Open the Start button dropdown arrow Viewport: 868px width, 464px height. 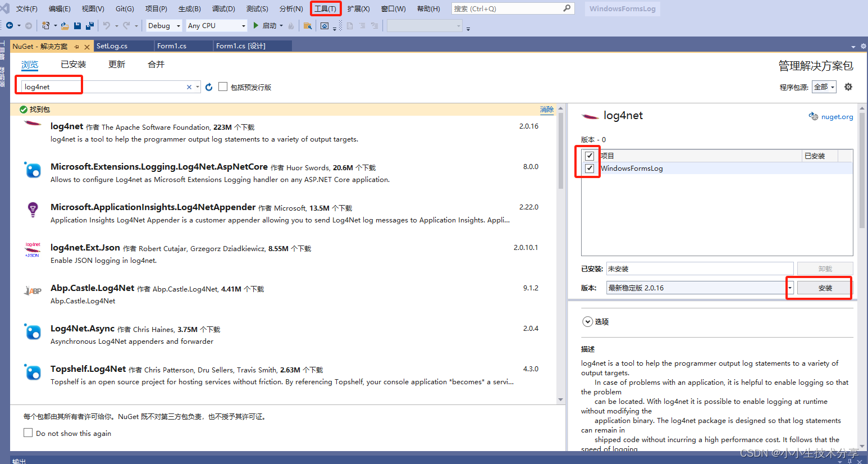(x=282, y=26)
